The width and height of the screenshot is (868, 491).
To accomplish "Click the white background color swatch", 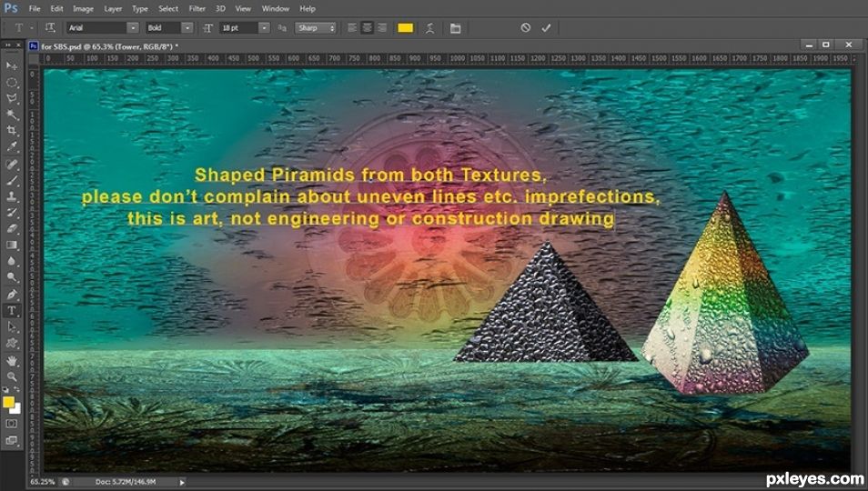I will tap(16, 410).
